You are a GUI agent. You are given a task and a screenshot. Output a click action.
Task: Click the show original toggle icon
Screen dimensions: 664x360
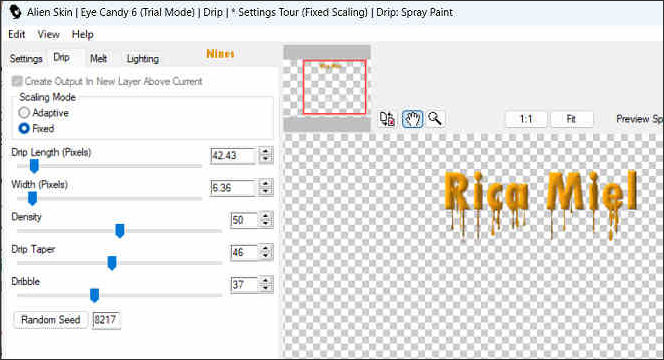[387, 119]
